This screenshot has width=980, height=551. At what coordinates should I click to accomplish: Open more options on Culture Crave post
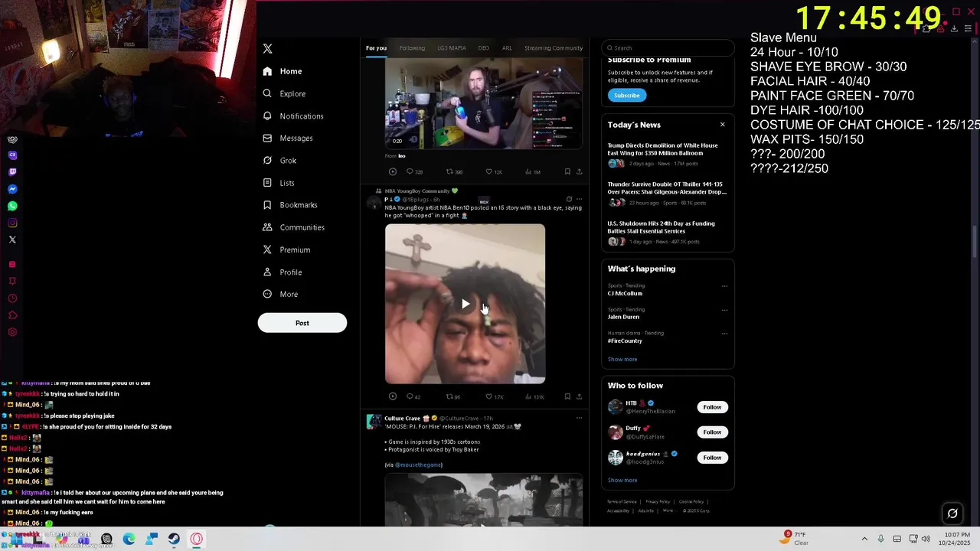pyautogui.click(x=579, y=418)
